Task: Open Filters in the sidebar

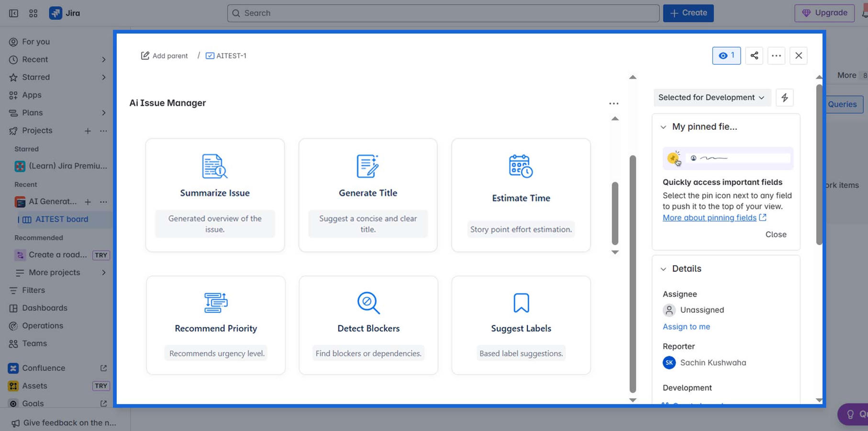Action: [33, 290]
